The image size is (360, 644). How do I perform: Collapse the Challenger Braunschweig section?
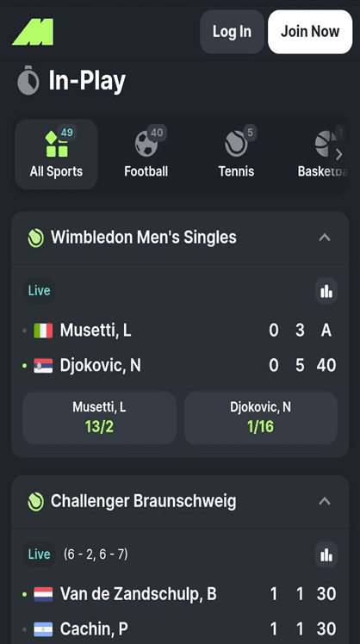click(x=325, y=501)
